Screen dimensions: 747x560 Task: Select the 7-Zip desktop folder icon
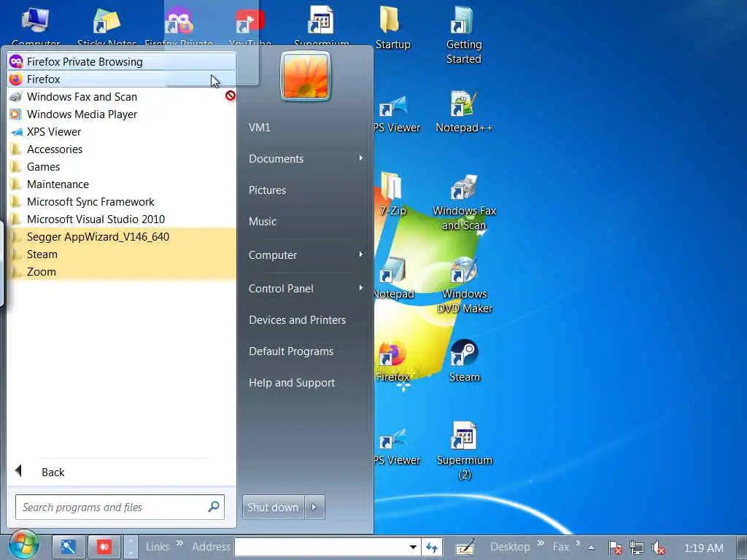tap(392, 194)
